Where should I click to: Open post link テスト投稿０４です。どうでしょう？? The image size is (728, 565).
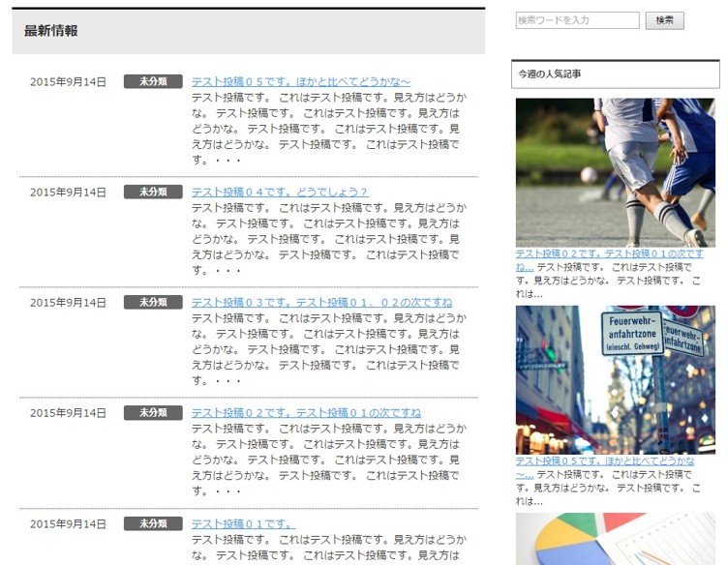[280, 193]
